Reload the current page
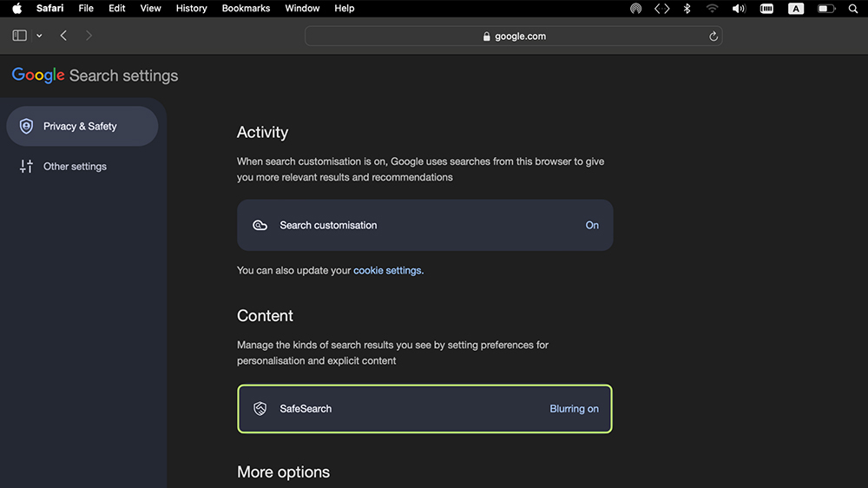The width and height of the screenshot is (868, 488). (x=713, y=36)
